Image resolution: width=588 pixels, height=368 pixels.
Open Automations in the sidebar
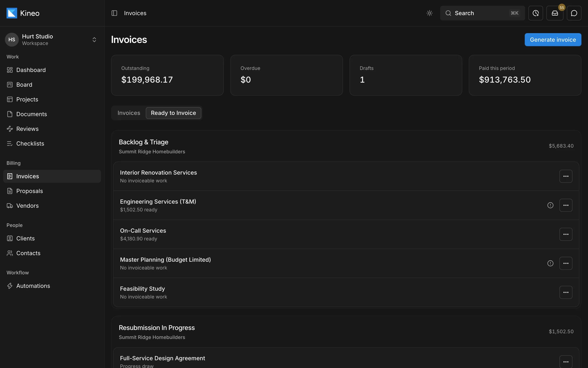52,286
